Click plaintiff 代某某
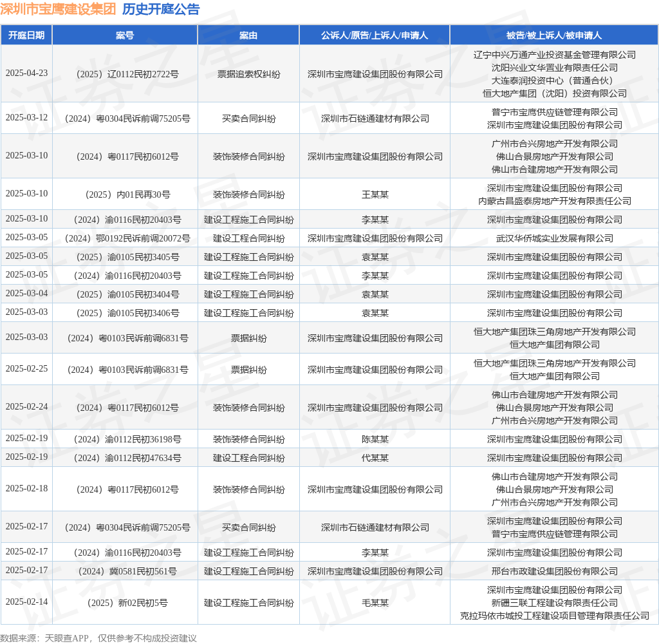The width and height of the screenshot is (659, 644). click(375, 458)
